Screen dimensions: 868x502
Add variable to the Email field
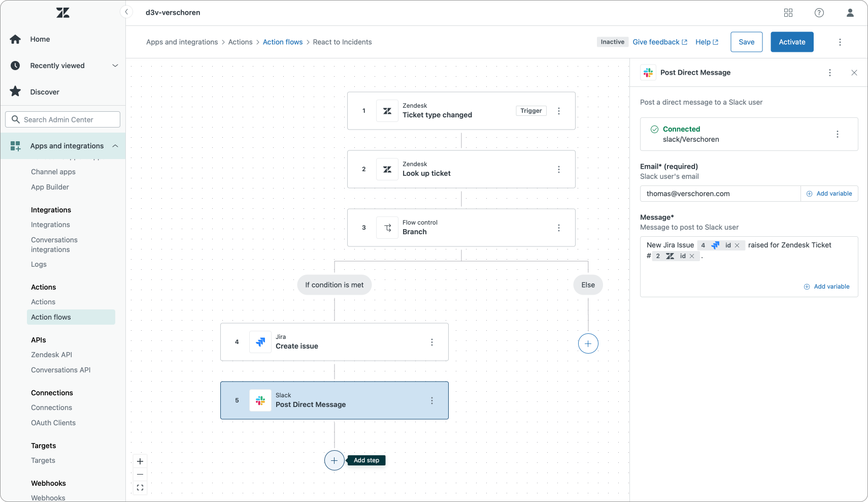point(829,194)
